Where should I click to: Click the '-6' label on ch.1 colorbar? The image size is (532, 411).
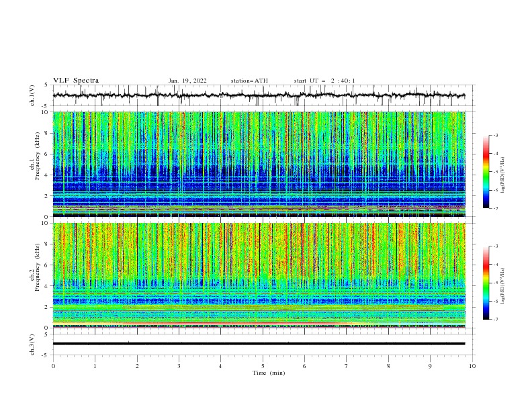click(x=496, y=190)
